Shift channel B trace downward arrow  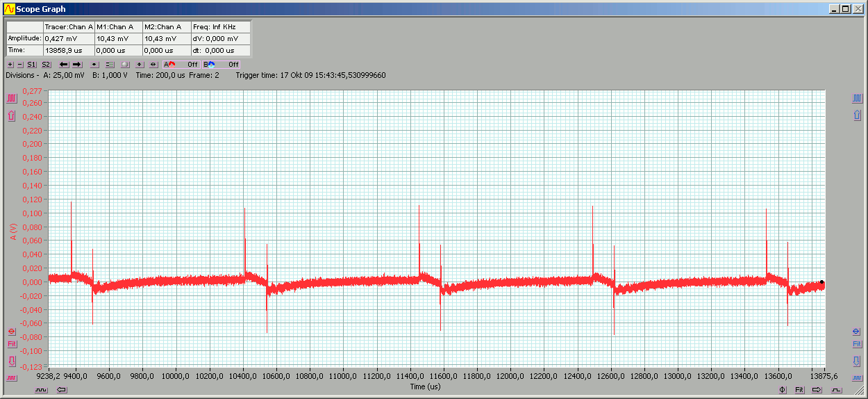pos(857,361)
